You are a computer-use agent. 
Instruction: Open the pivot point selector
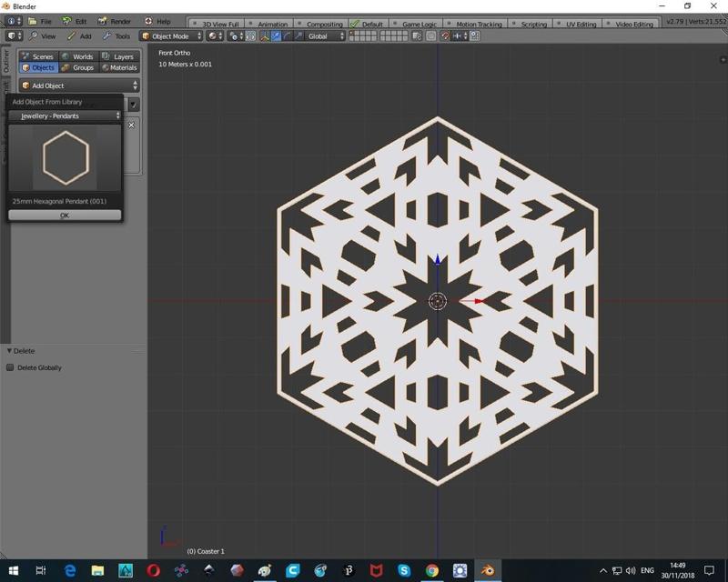pyautogui.click(x=236, y=36)
